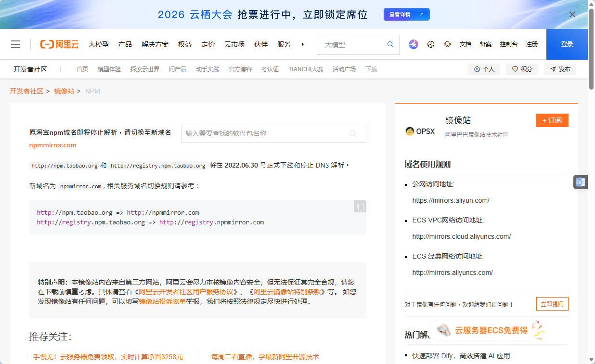Open the 大模型 navigation menu

pyautogui.click(x=99, y=44)
